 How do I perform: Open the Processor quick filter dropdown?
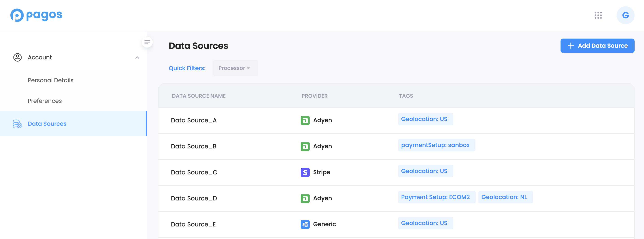coord(235,68)
